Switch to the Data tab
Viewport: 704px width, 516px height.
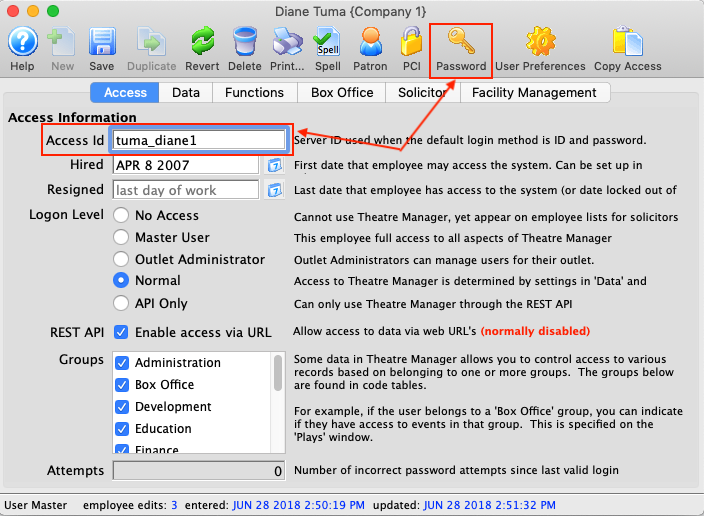[186, 93]
